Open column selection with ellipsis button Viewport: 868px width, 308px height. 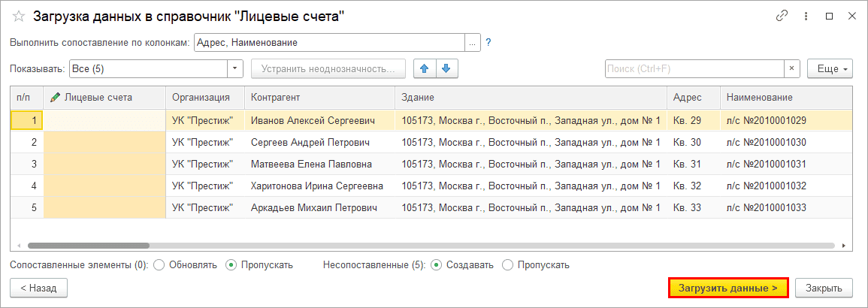(x=472, y=43)
